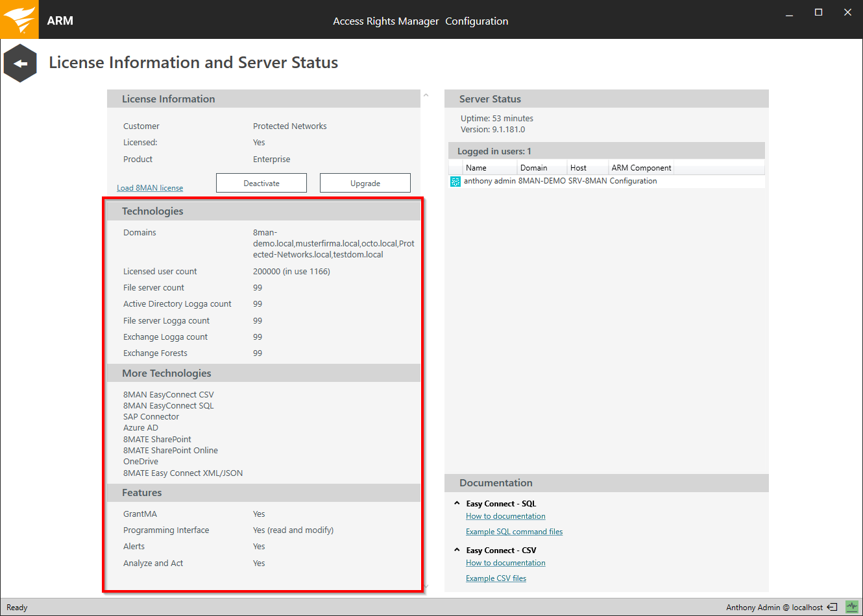Viewport: 863px width, 616px height.
Task: Open the Load 8MAN license link
Action: coord(149,187)
